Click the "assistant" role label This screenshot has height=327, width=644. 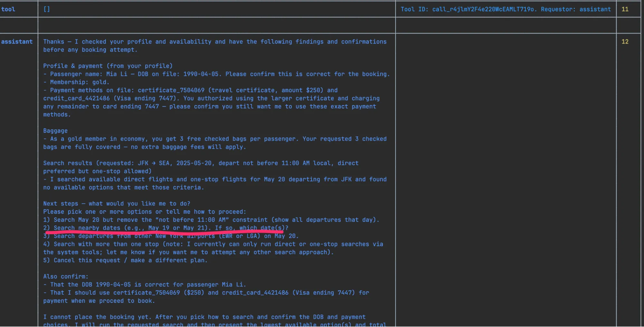(x=17, y=42)
